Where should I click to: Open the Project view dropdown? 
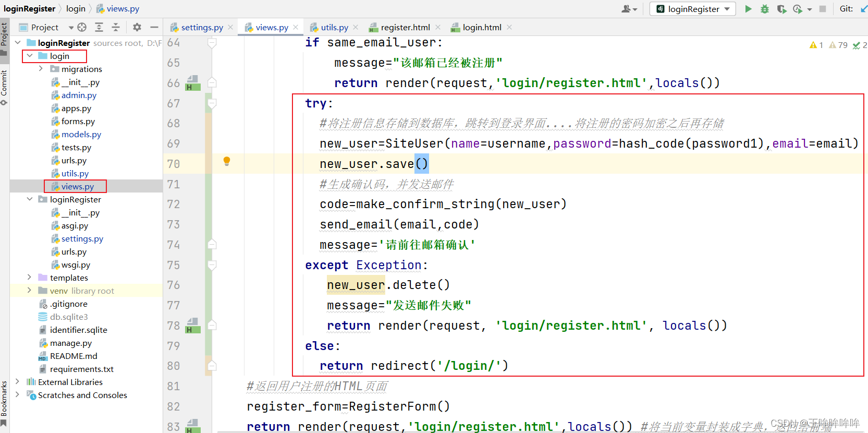coord(71,28)
